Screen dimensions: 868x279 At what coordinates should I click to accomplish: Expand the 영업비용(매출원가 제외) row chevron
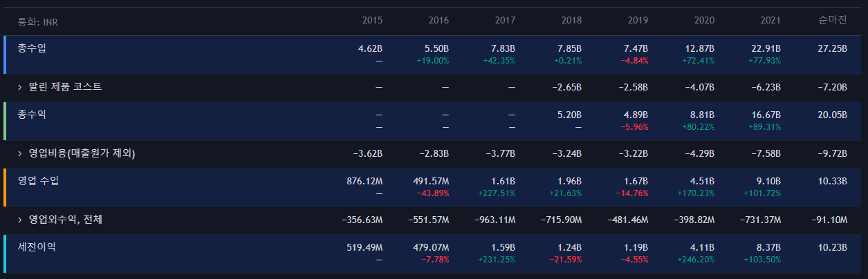[20, 153]
